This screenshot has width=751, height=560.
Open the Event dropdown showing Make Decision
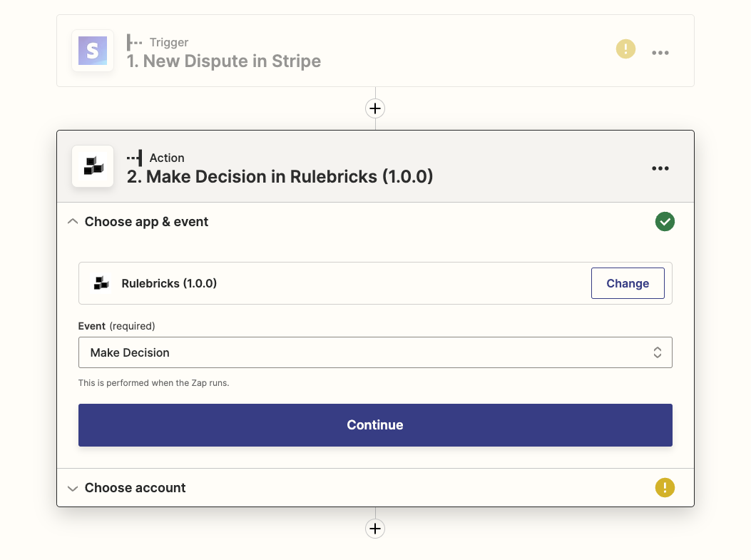657,352
